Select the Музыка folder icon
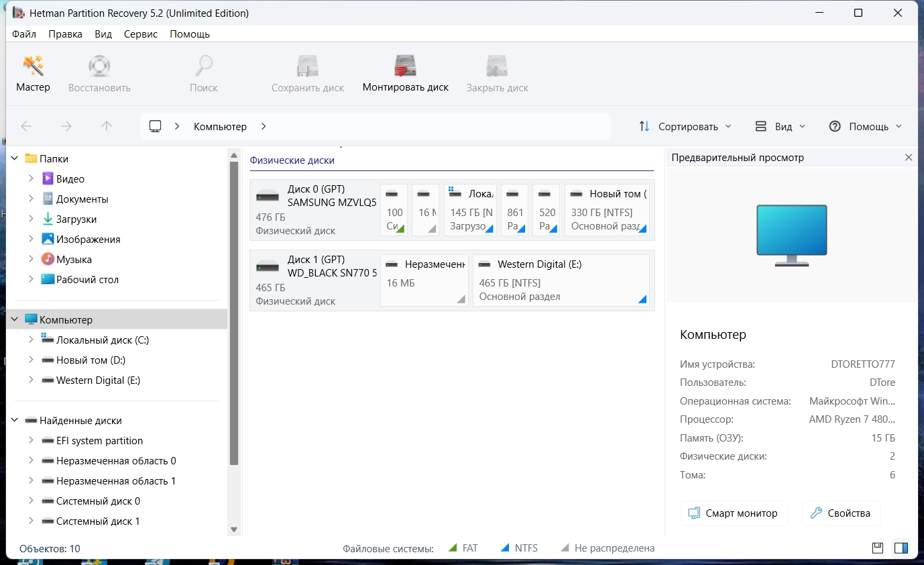The height and width of the screenshot is (565, 924). (x=48, y=260)
